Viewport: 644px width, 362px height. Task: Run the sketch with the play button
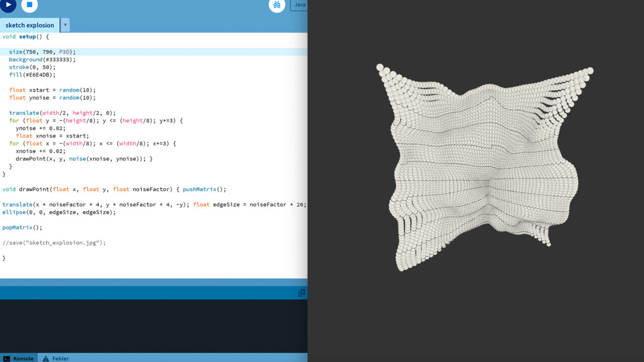[x=8, y=4]
